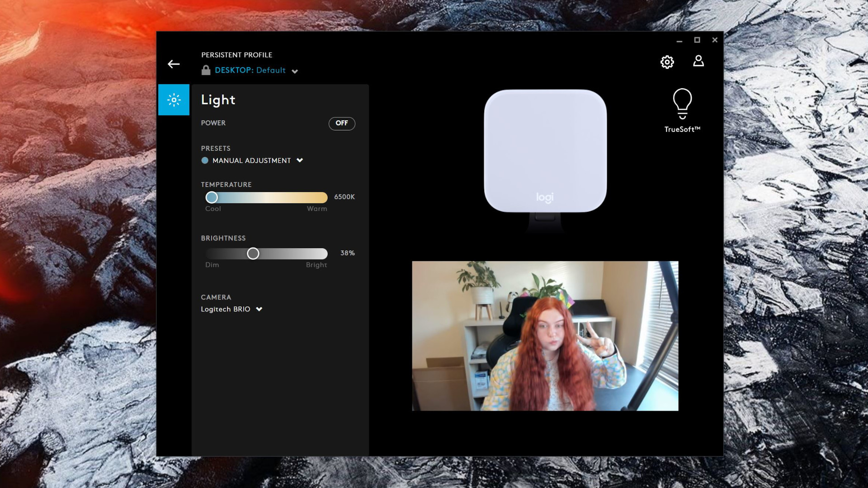Click the settings gear icon
The height and width of the screenshot is (488, 868).
(667, 61)
